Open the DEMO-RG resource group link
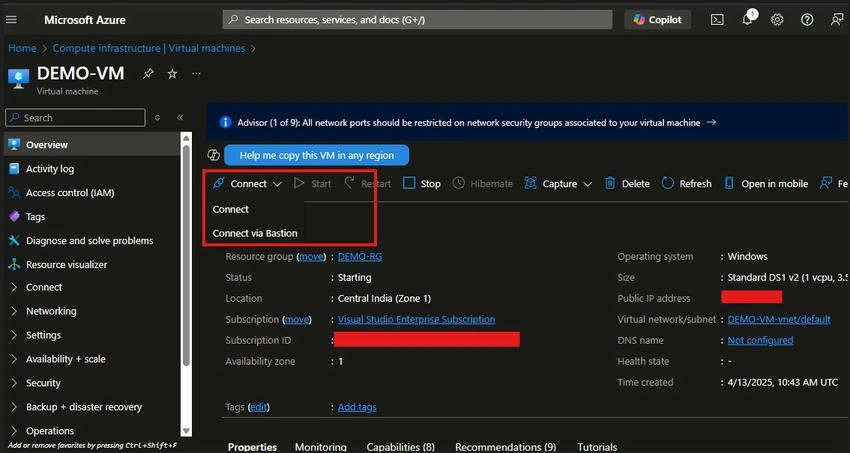 point(360,256)
